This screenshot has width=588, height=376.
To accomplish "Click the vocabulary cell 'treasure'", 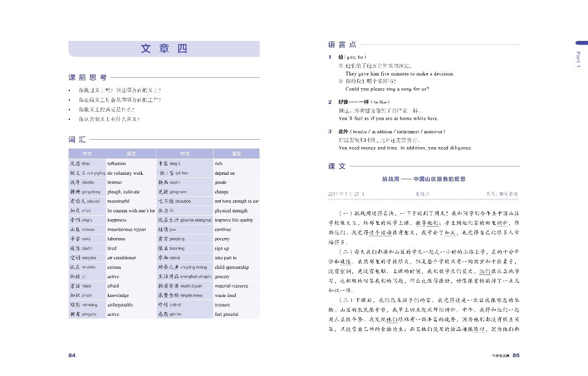I will click(x=236, y=305).
